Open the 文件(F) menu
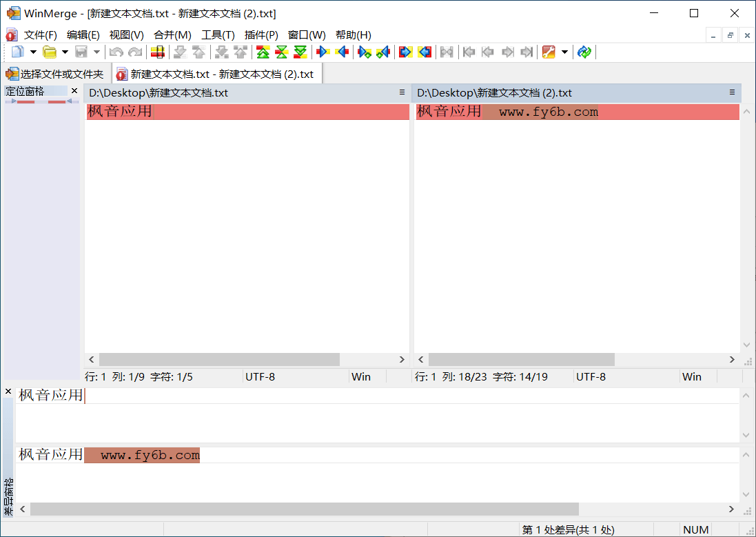 tap(41, 34)
